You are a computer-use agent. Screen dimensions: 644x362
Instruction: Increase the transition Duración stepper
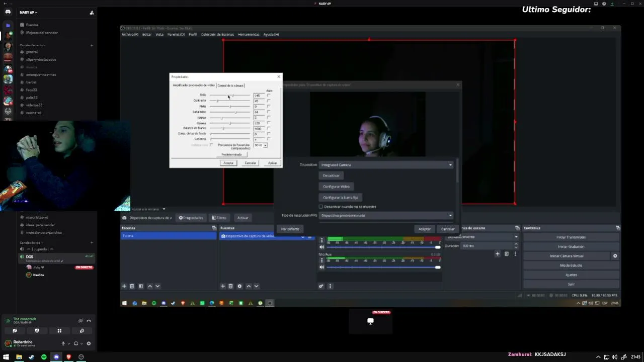click(516, 244)
